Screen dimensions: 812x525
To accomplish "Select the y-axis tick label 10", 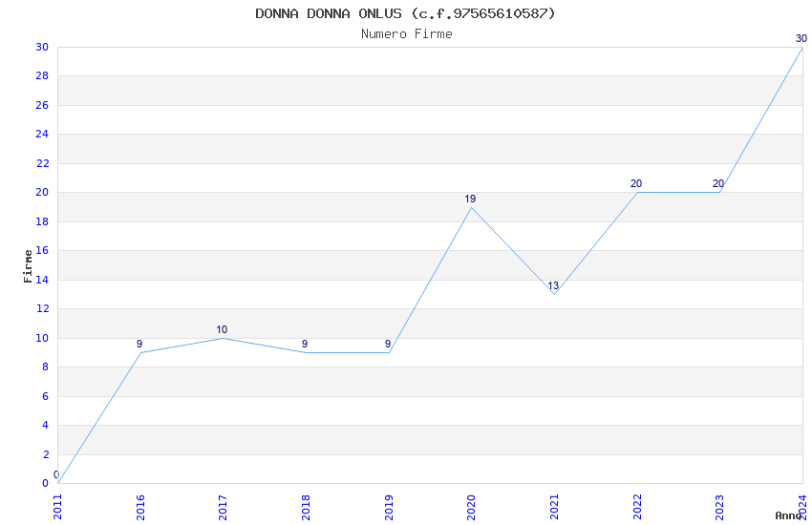I will click(42, 338).
